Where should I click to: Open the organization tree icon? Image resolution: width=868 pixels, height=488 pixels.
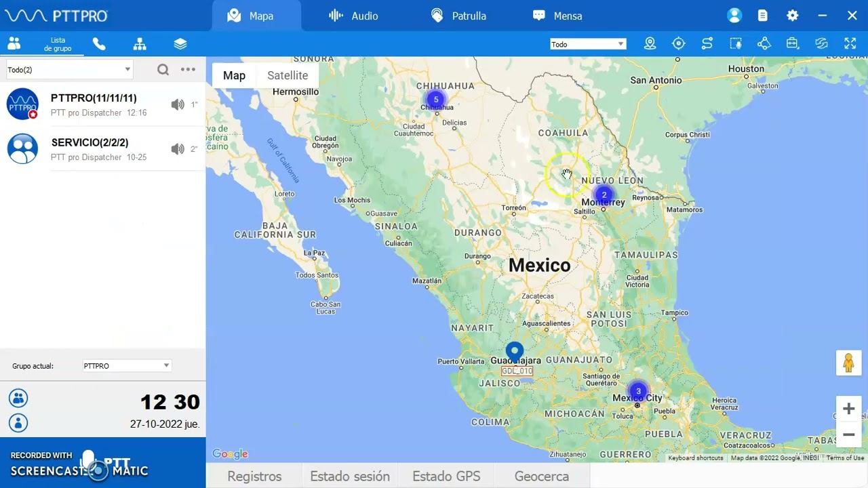click(140, 44)
